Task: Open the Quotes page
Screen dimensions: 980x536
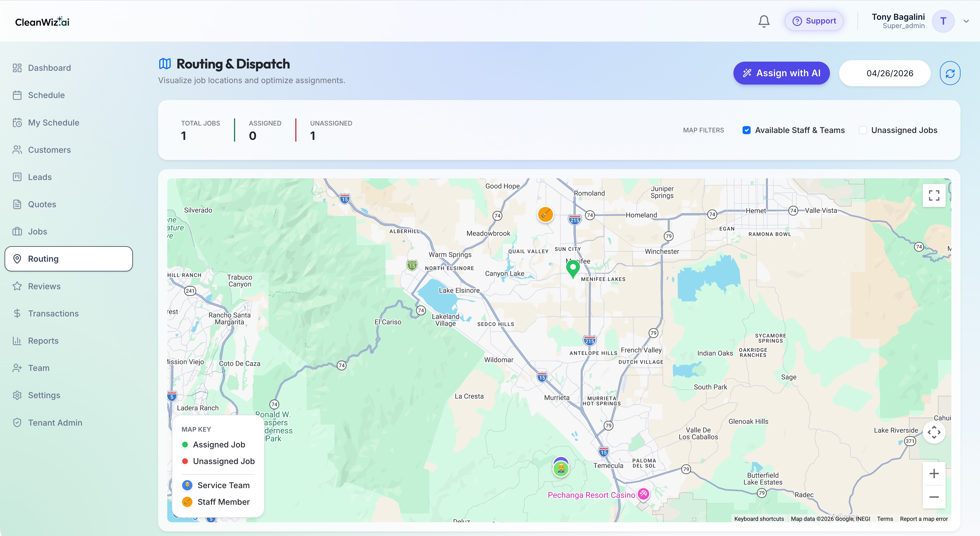Action: (68, 204)
